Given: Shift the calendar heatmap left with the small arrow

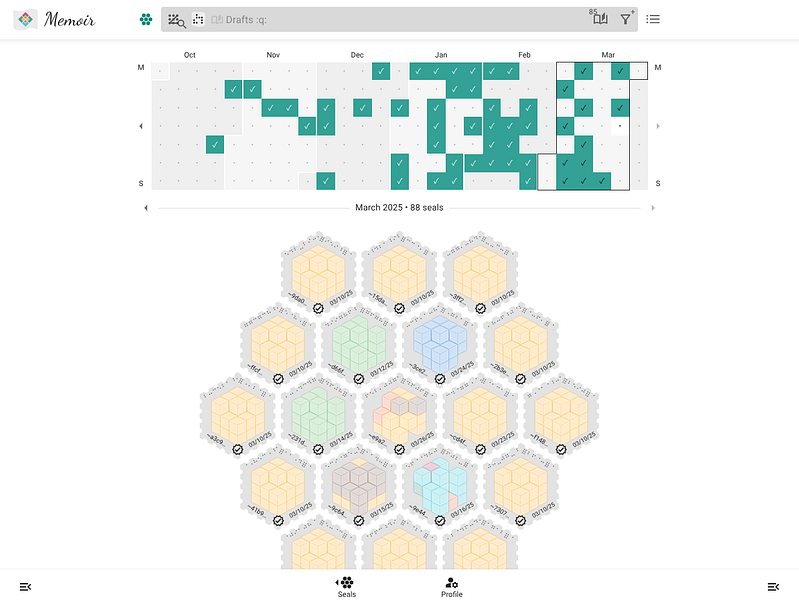Looking at the screenshot, I should pyautogui.click(x=141, y=126).
